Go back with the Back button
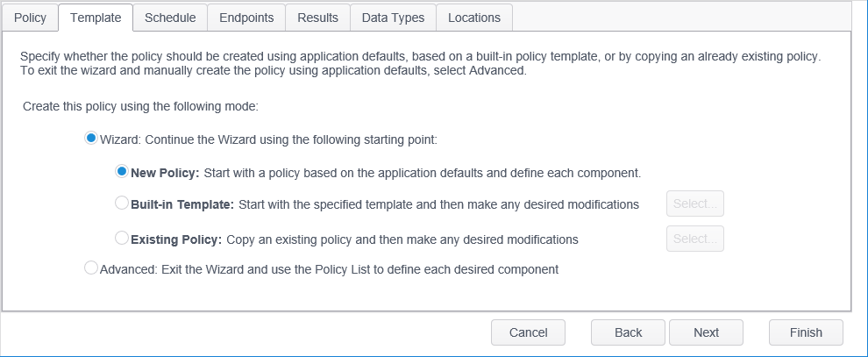 point(628,332)
